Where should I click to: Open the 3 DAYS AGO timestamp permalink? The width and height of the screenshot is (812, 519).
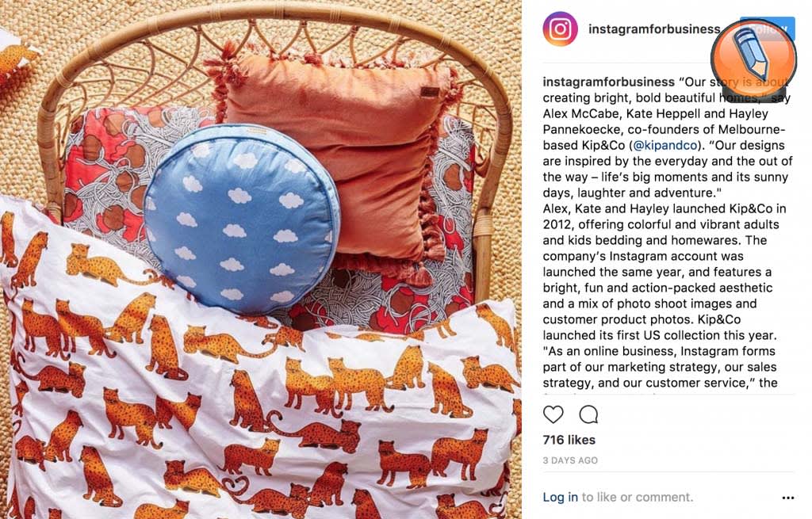pyautogui.click(x=570, y=460)
